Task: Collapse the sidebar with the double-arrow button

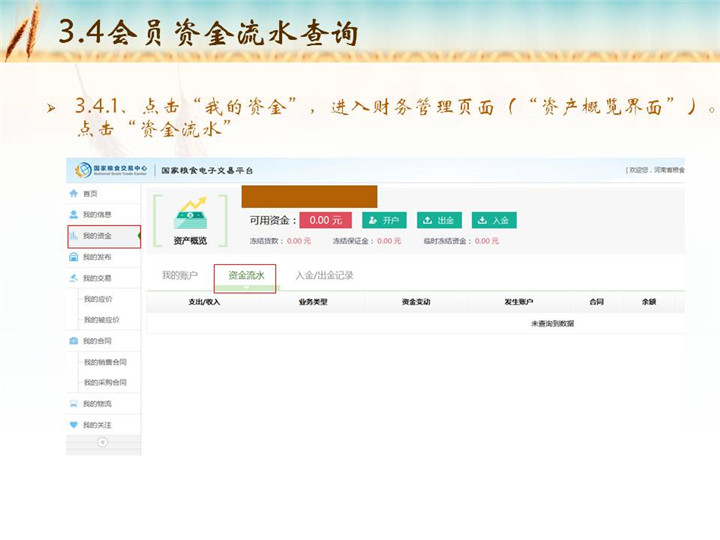Action: [103, 442]
